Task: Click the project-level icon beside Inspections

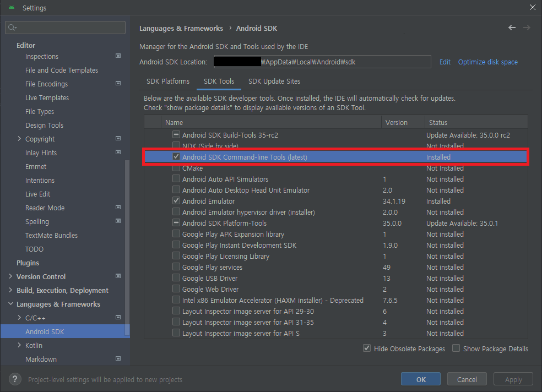Action: pos(118,56)
